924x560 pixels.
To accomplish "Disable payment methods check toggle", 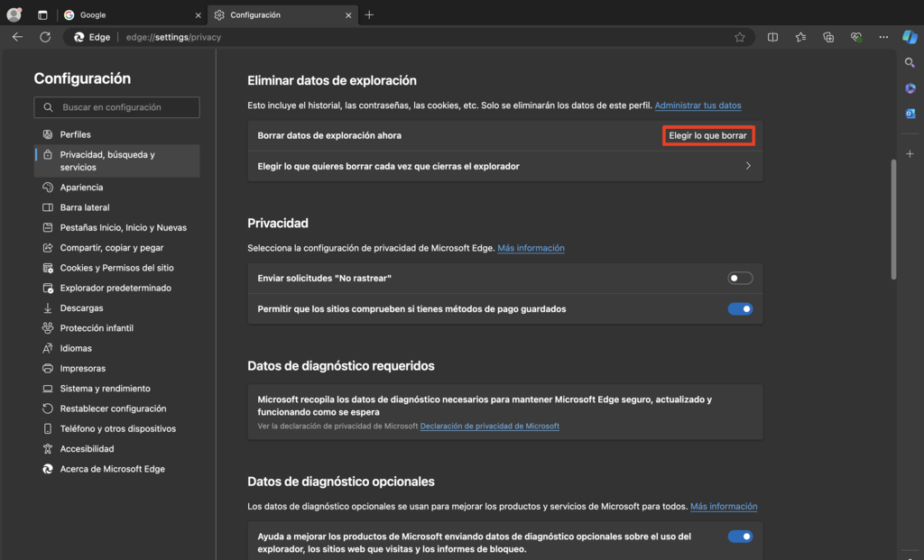I will coord(740,308).
